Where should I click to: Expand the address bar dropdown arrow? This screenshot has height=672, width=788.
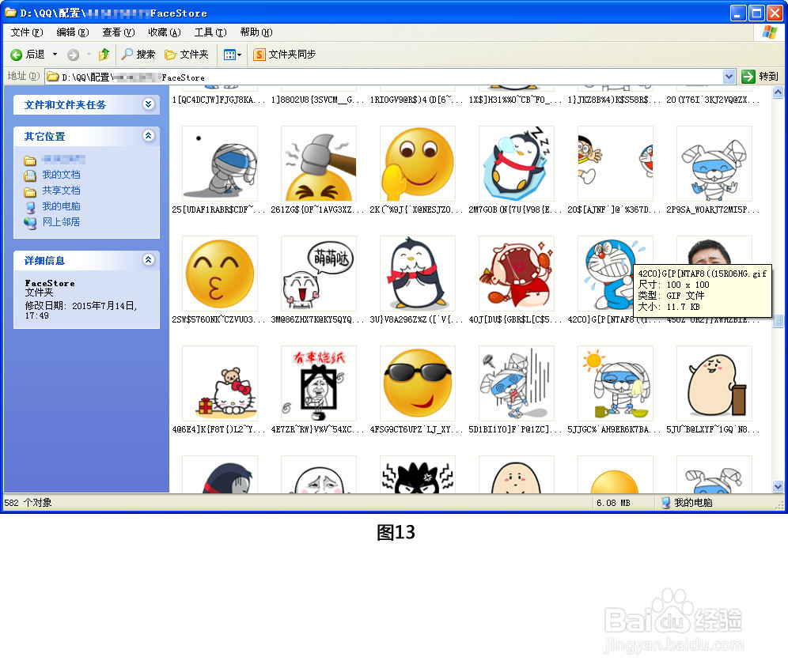point(729,77)
